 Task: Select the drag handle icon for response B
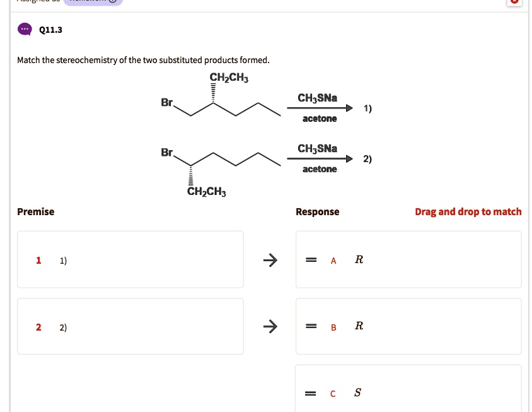point(311,326)
